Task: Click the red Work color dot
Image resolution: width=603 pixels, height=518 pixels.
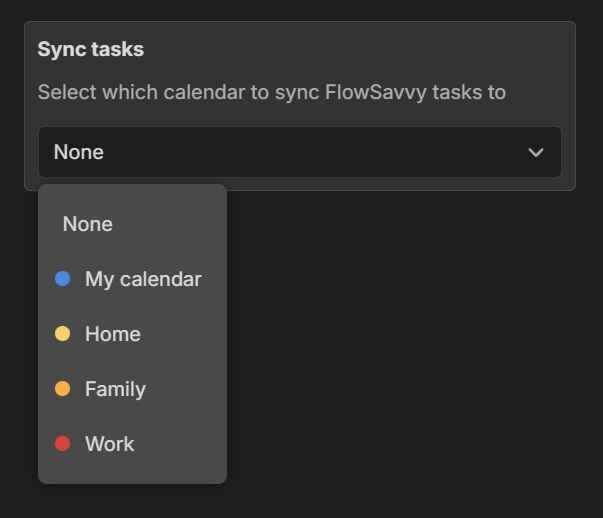Action: click(x=62, y=444)
